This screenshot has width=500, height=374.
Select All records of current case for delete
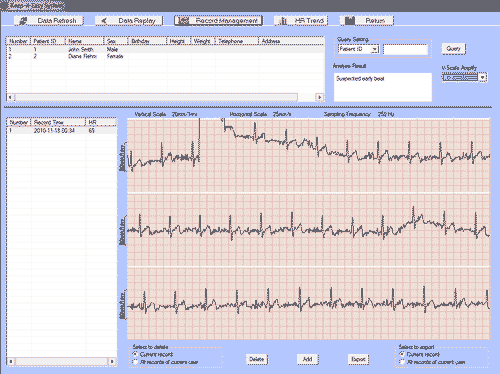point(135,362)
